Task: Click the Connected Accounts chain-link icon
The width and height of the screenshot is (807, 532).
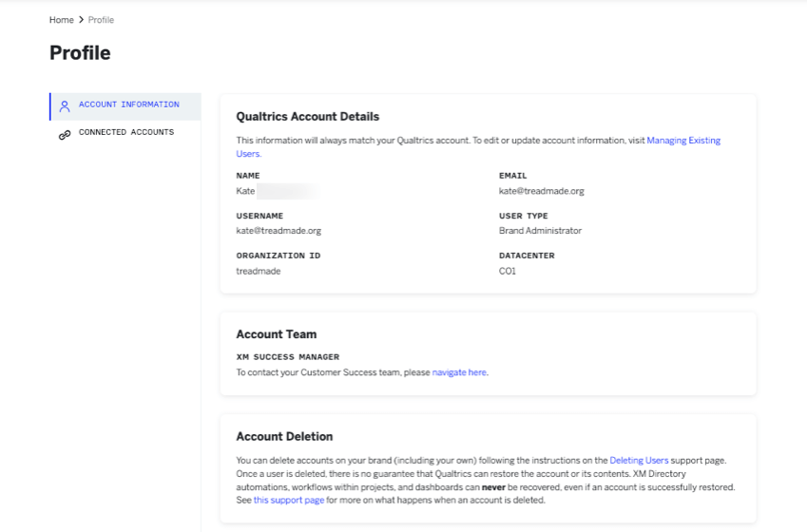Action: [x=65, y=135]
